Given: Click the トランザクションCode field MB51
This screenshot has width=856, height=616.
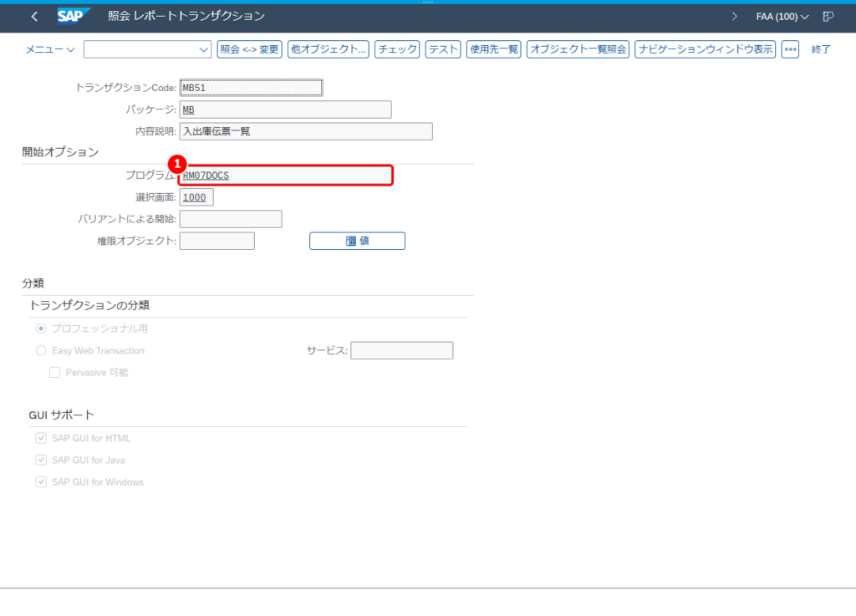Looking at the screenshot, I should pos(251,87).
